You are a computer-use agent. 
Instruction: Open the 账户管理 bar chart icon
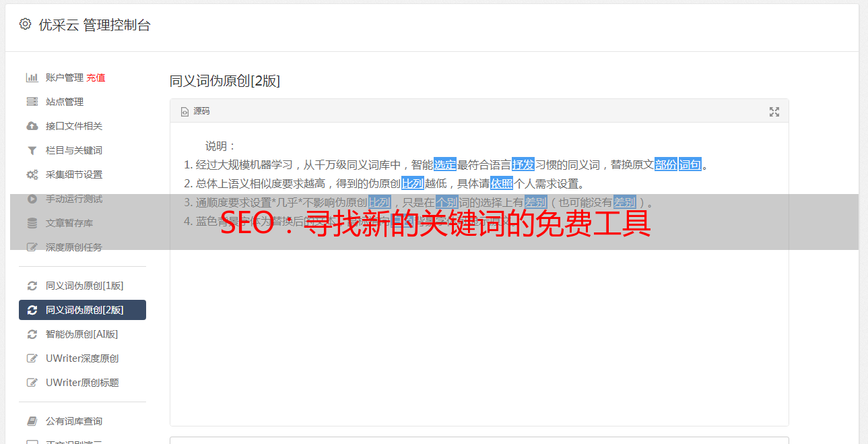pos(32,77)
